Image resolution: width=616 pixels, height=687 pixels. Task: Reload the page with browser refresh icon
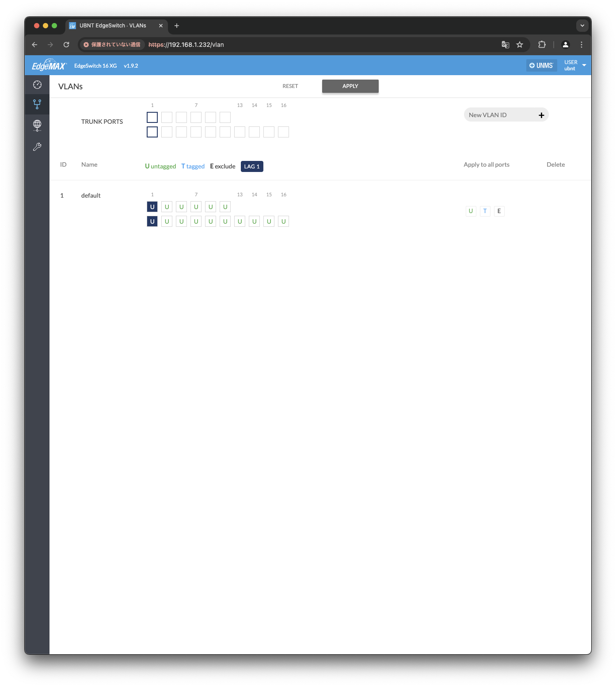[x=66, y=45]
